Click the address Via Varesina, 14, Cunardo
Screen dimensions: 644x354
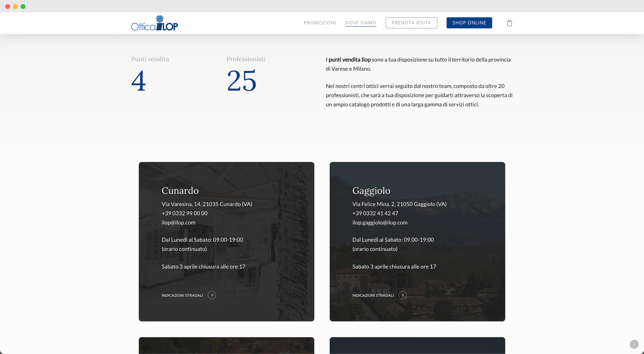tap(207, 204)
